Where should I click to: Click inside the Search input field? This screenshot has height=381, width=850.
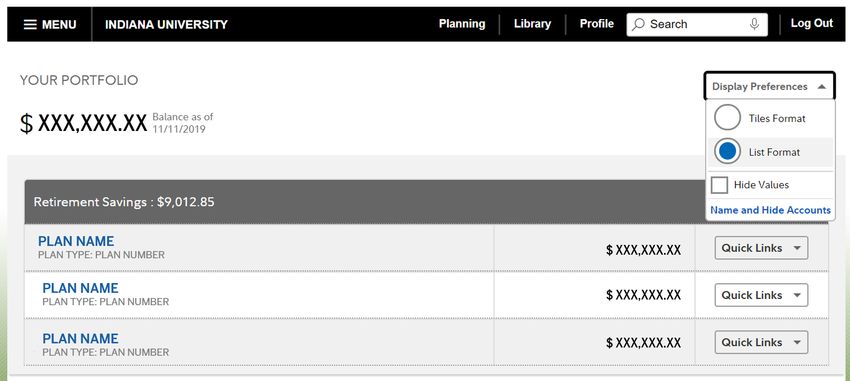tap(697, 24)
